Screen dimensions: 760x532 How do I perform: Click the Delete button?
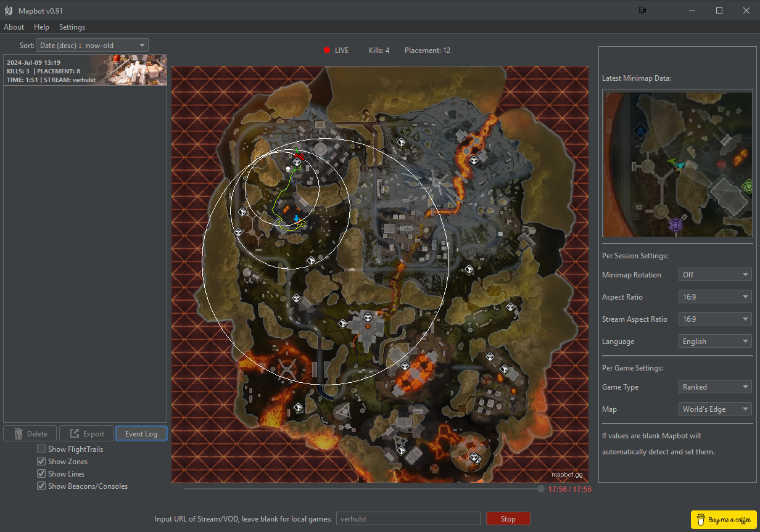tap(30, 433)
